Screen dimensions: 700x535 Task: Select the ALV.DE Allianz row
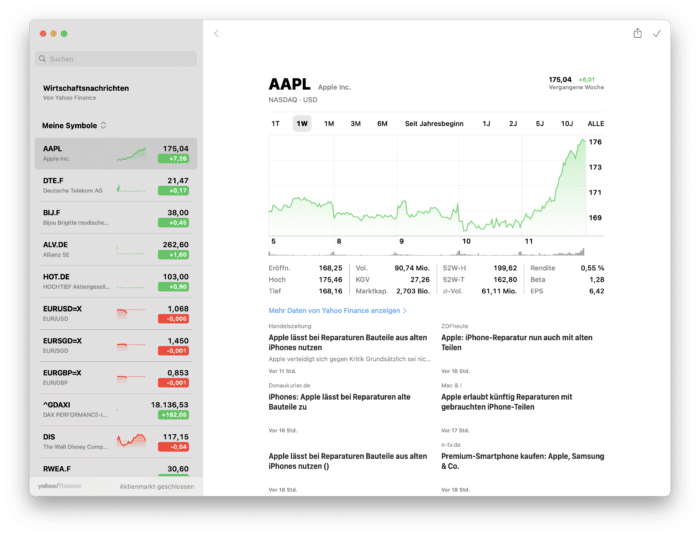[x=116, y=250]
